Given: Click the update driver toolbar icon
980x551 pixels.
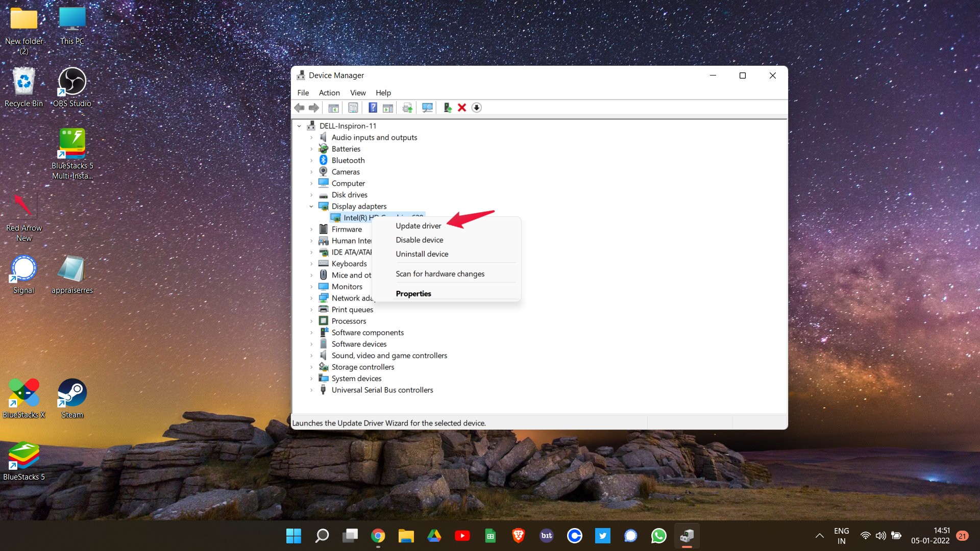Looking at the screenshot, I should [406, 107].
